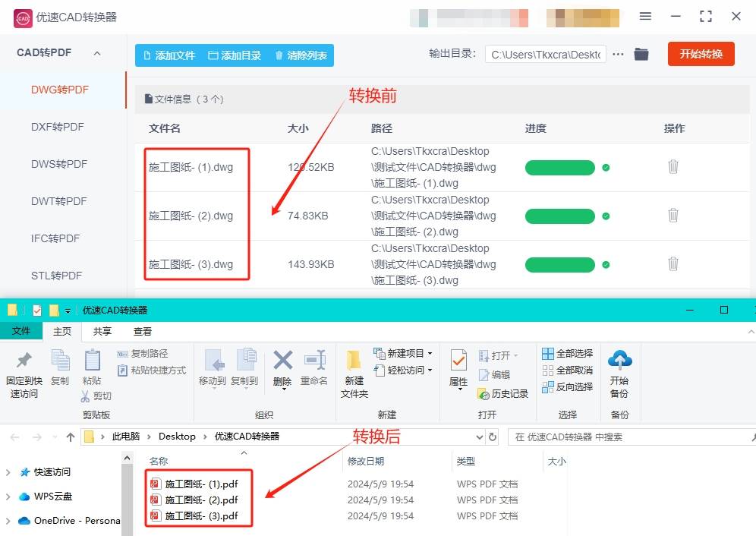
Task: Click 清除列表 to clear the list
Action: click(301, 55)
